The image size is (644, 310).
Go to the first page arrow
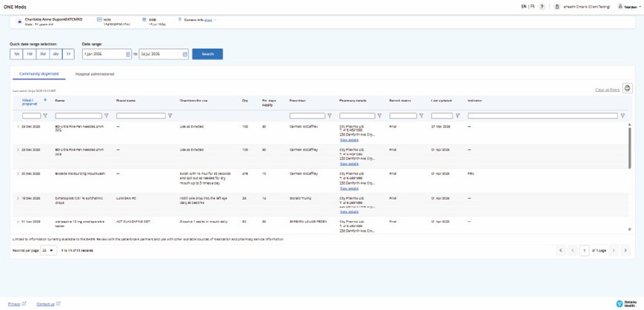pyautogui.click(x=560, y=251)
